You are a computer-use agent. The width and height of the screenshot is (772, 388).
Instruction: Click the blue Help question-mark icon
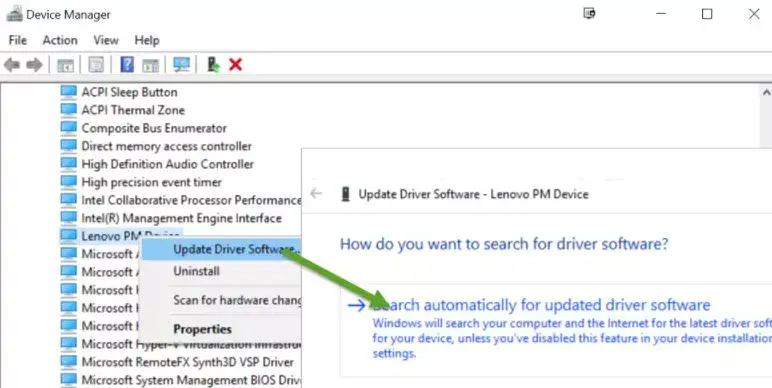coord(127,65)
